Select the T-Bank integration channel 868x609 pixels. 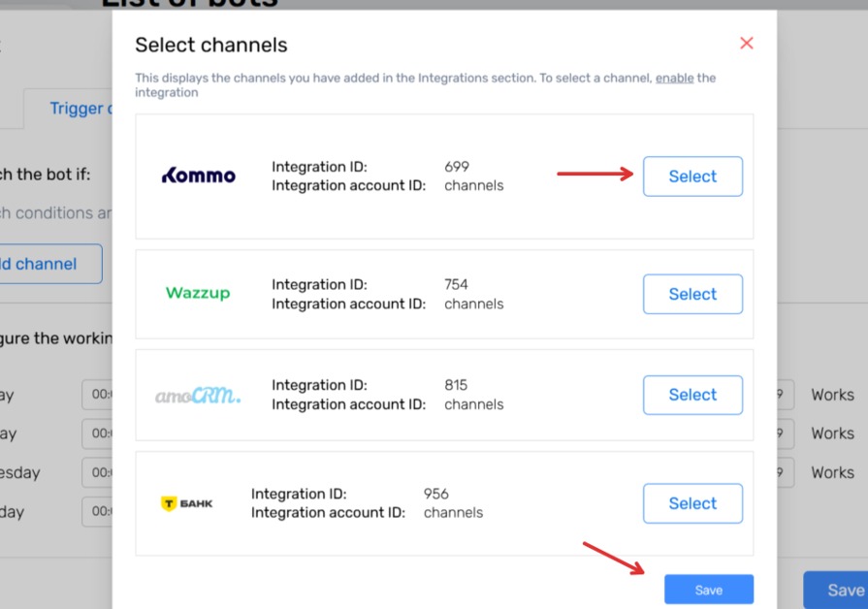click(692, 503)
